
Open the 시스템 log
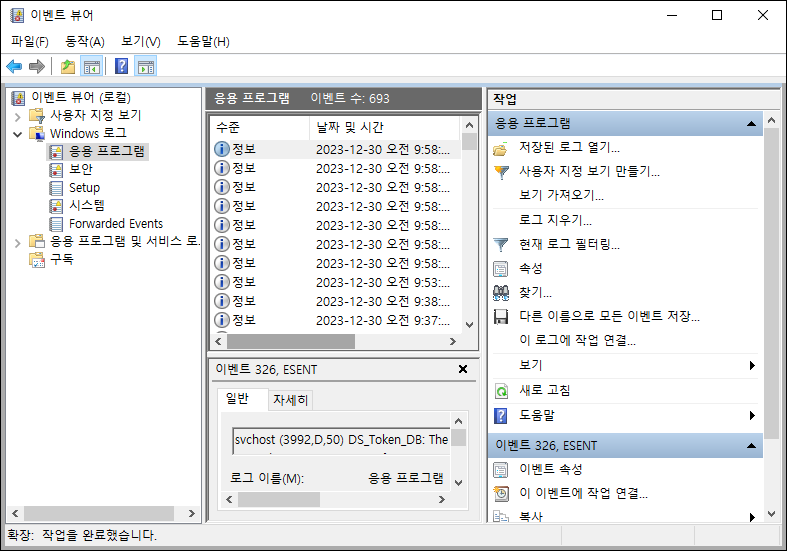pyautogui.click(x=87, y=206)
